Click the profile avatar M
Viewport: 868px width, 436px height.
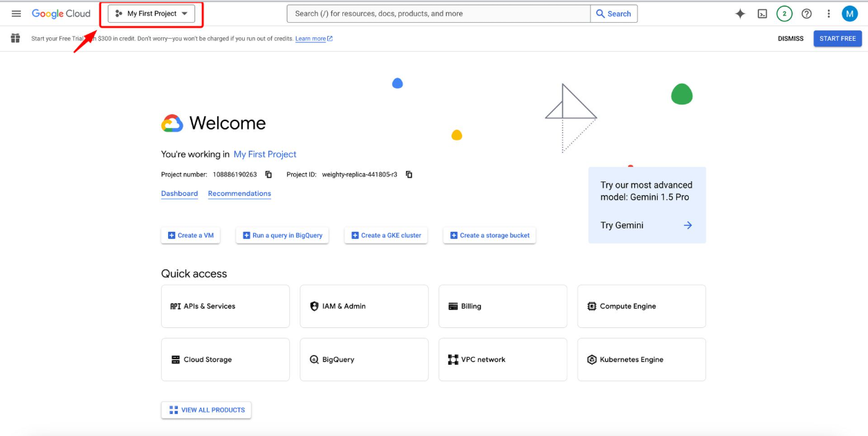coord(850,13)
